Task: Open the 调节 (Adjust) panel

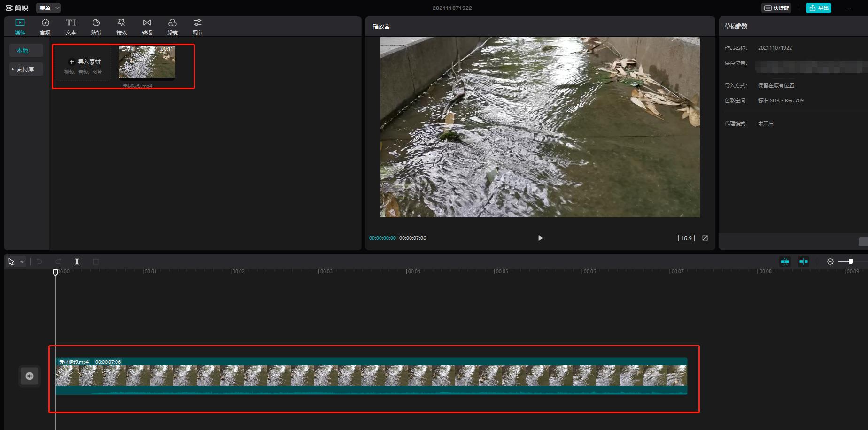Action: [198, 26]
